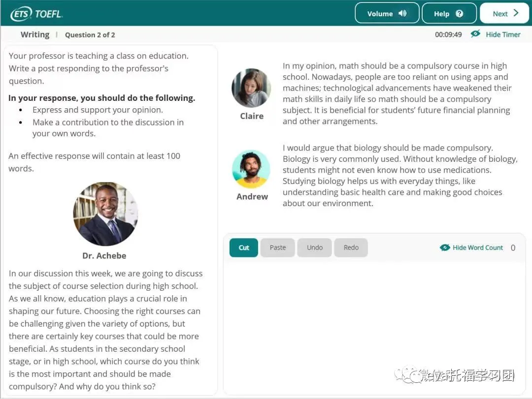Select the Writing section label

click(35, 34)
